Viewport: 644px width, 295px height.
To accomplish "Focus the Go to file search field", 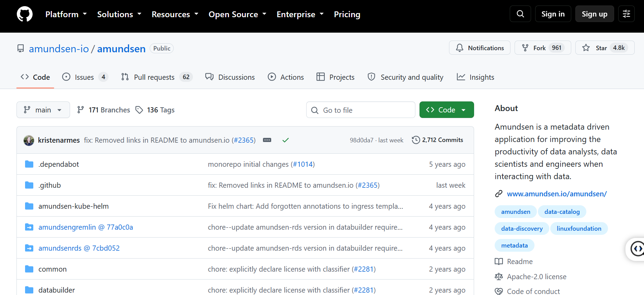I will (361, 110).
